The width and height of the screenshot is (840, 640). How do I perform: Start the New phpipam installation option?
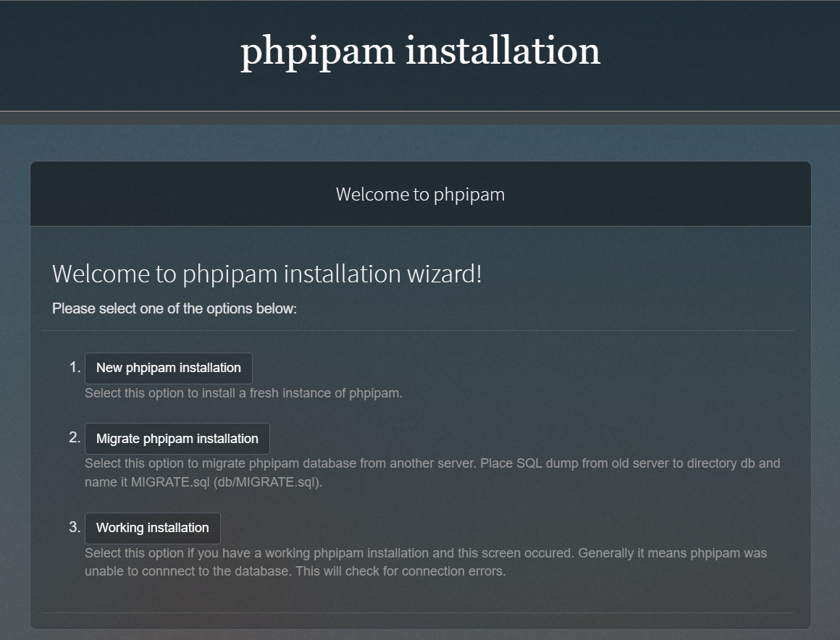168,368
